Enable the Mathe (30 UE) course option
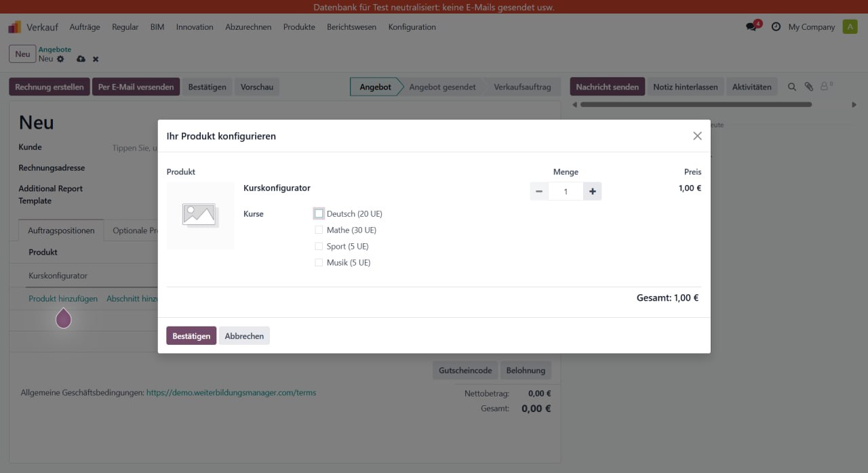This screenshot has width=868, height=473. (319, 230)
